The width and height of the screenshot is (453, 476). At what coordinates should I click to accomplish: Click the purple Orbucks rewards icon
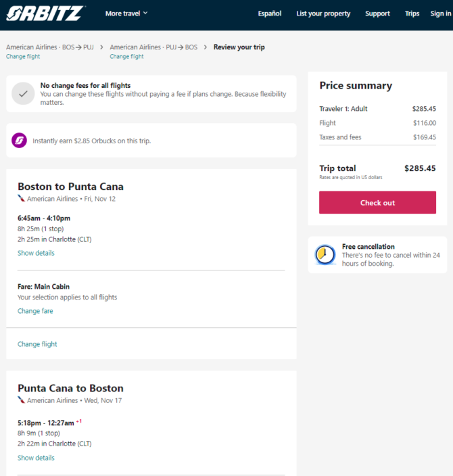(19, 141)
